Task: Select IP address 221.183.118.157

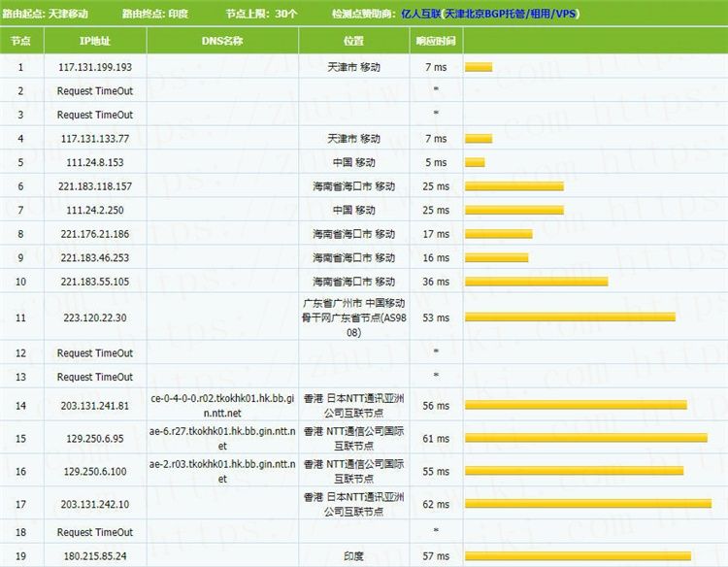Action: click(x=95, y=186)
